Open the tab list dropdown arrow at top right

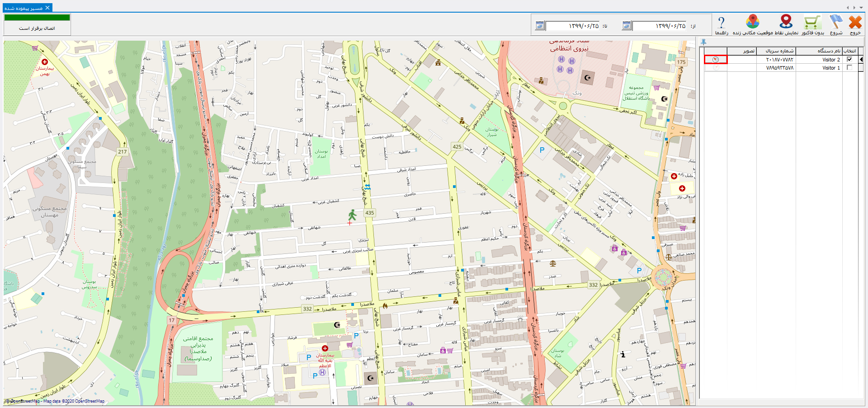(x=860, y=8)
